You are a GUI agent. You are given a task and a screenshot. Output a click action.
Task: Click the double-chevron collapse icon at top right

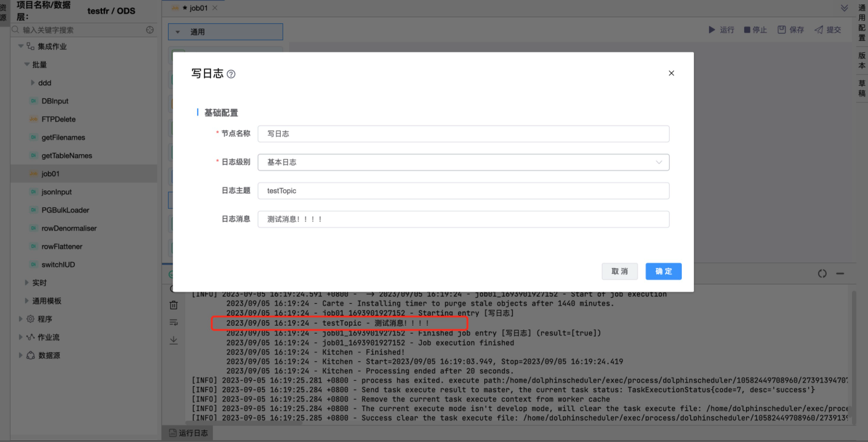pyautogui.click(x=844, y=8)
